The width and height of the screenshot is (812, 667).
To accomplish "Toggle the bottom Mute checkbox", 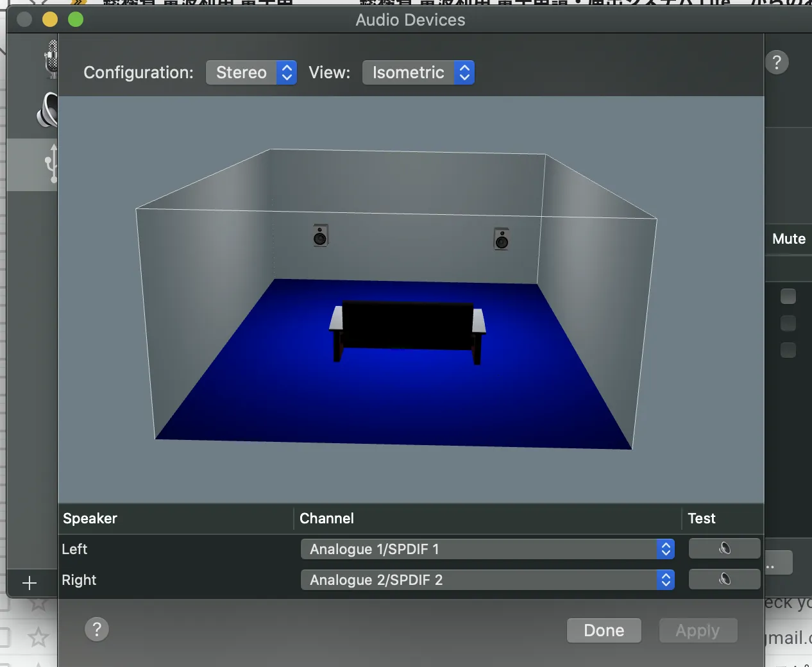I will [x=788, y=350].
